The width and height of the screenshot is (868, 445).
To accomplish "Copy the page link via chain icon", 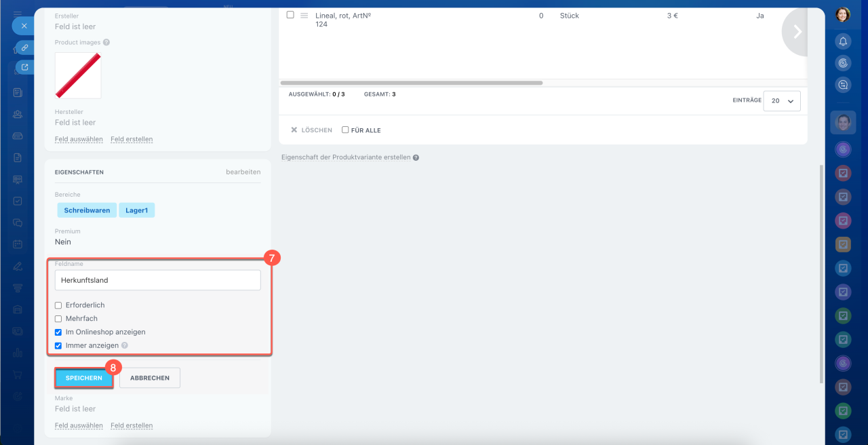I will (x=24, y=47).
